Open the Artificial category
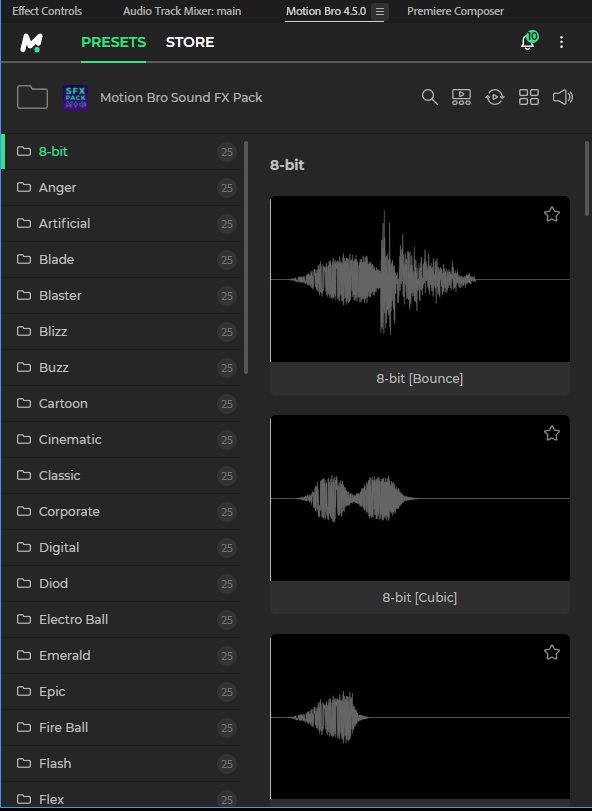This screenshot has width=592, height=811. [x=122, y=223]
